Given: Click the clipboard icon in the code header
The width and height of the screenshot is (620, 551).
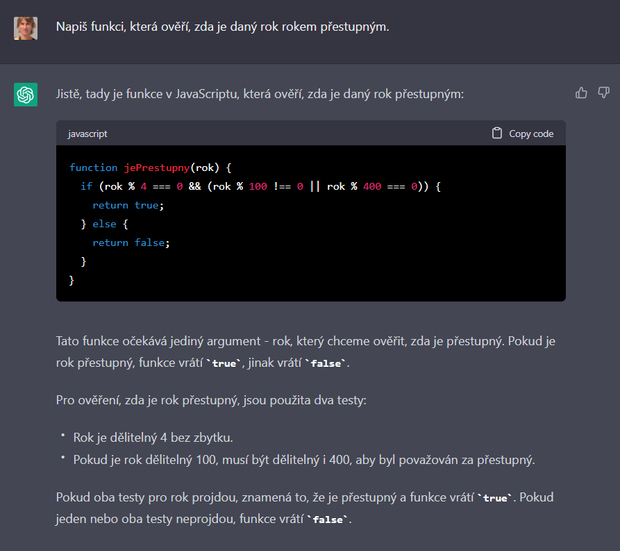Looking at the screenshot, I should pyautogui.click(x=497, y=134).
